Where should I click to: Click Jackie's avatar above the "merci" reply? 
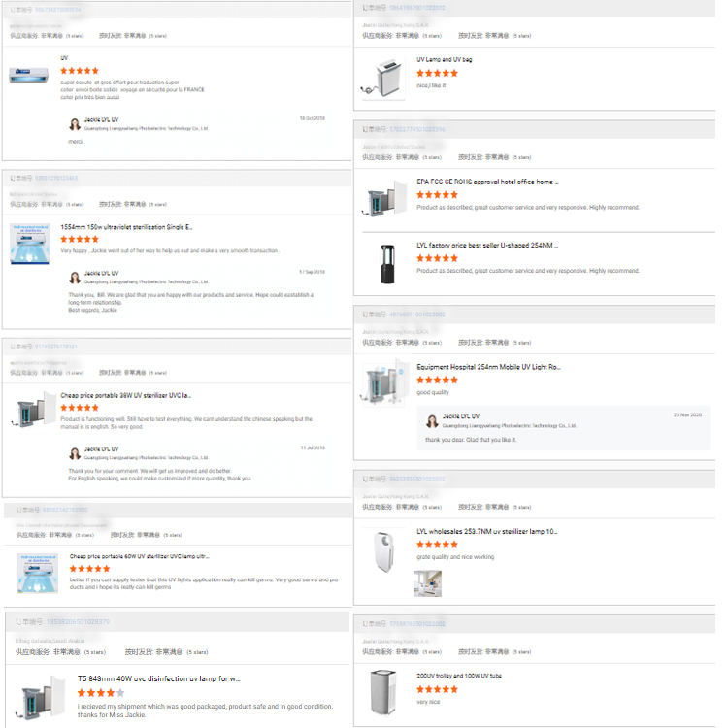tap(74, 123)
